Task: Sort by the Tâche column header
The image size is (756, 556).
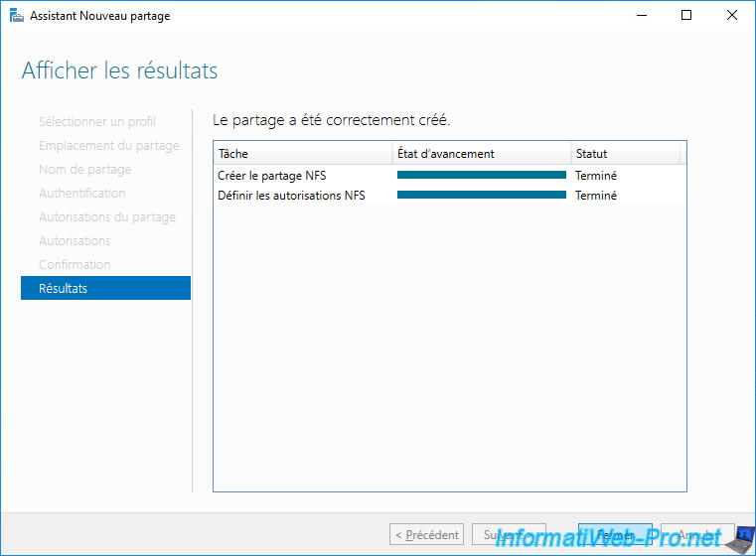Action: click(x=302, y=154)
